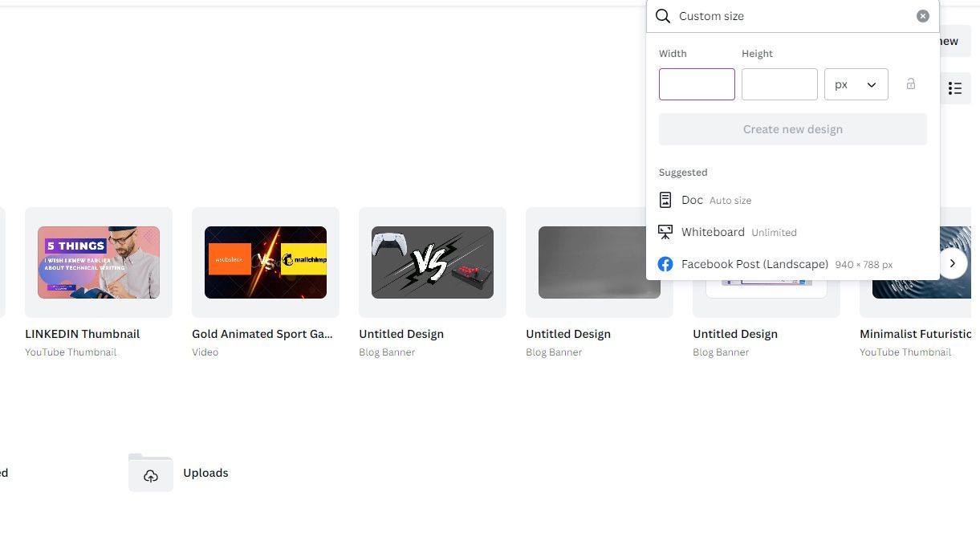Select the Doc document icon

coord(665,199)
